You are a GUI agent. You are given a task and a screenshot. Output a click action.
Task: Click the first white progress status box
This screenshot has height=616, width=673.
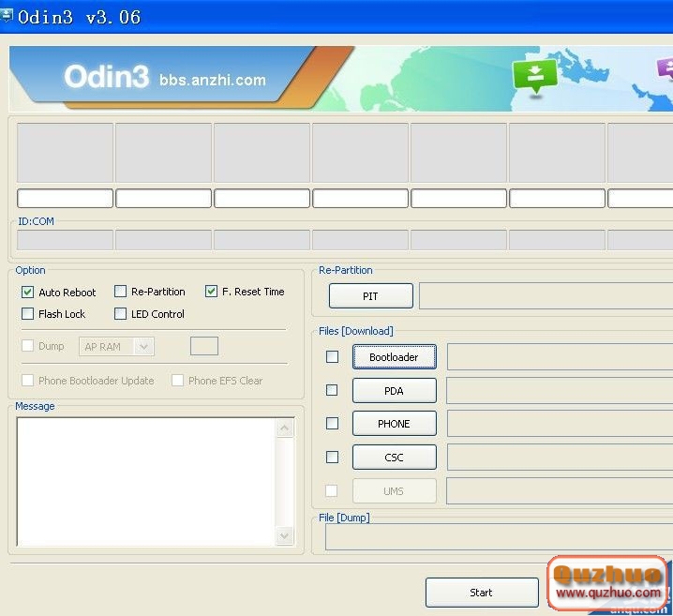pyautogui.click(x=66, y=199)
